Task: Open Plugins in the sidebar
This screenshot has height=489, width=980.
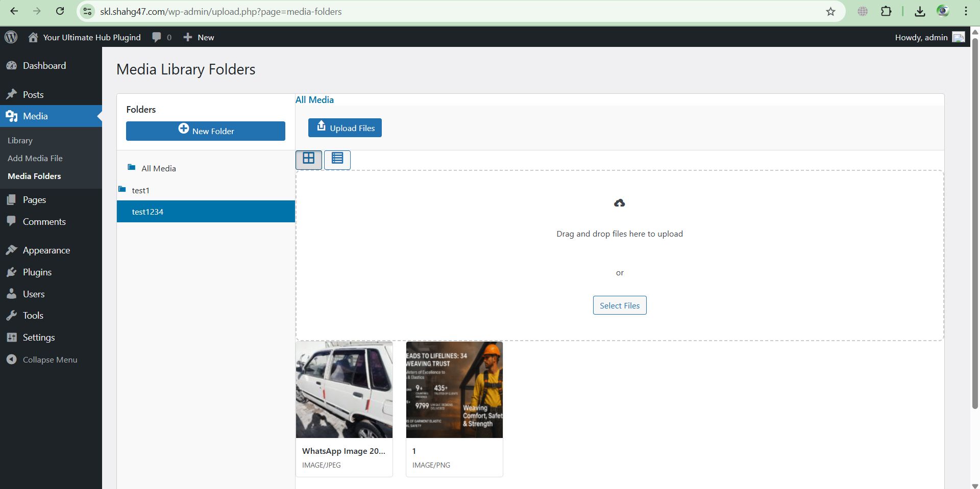Action: [37, 272]
